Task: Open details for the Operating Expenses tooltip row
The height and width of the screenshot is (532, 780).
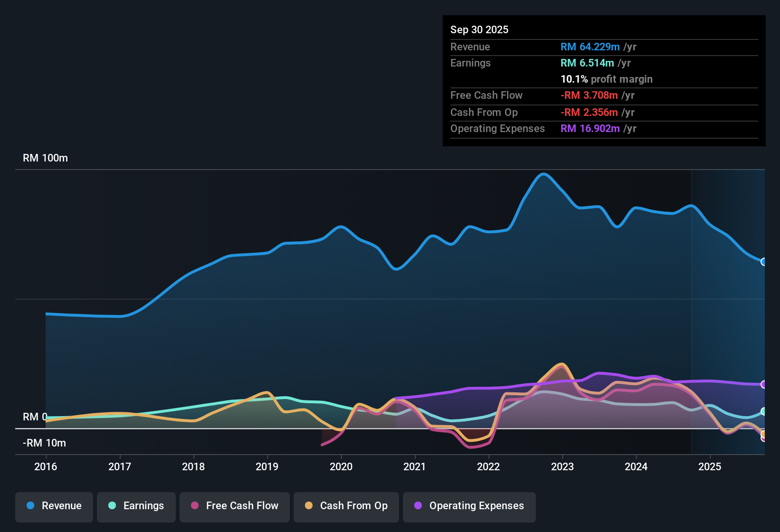Action: tap(497, 128)
